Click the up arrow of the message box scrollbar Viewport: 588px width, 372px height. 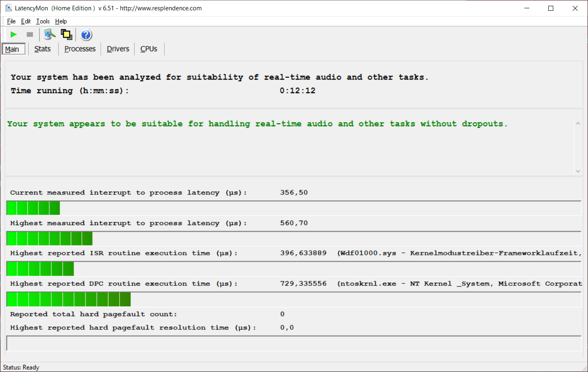[x=578, y=123]
